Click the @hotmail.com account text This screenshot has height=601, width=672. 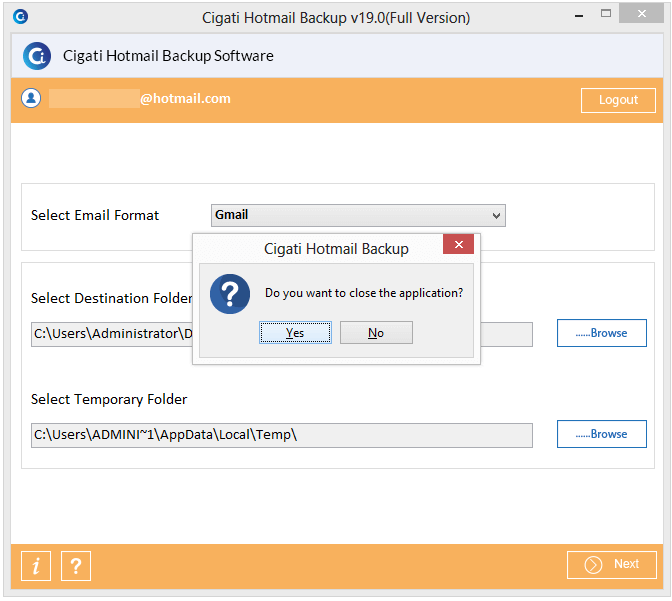point(186,99)
